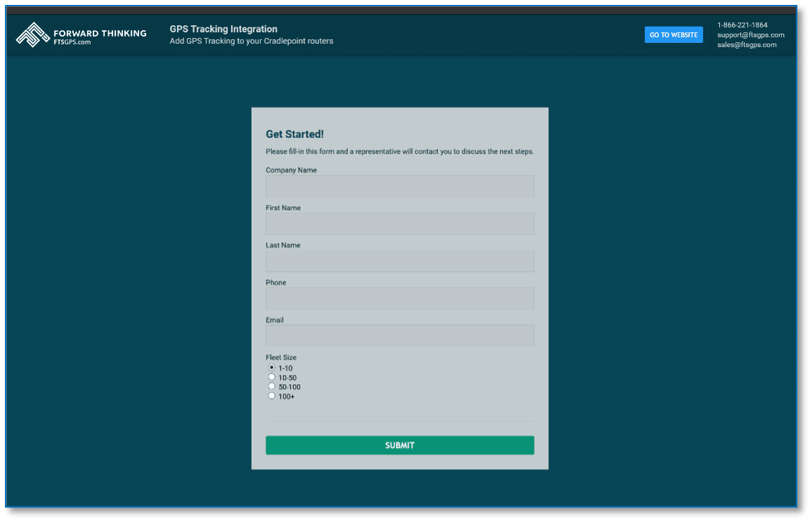Image resolution: width=812 pixels, height=524 pixels.
Task: Click the Fleet Size section label
Action: point(281,357)
